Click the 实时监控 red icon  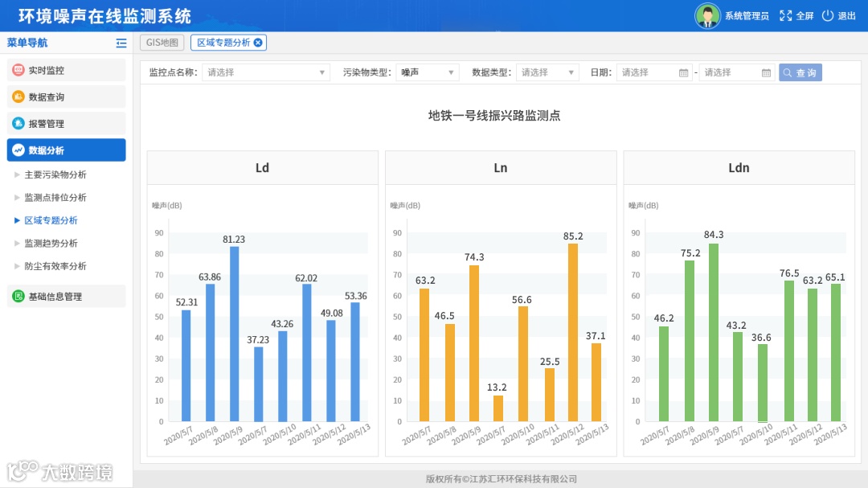(18, 70)
